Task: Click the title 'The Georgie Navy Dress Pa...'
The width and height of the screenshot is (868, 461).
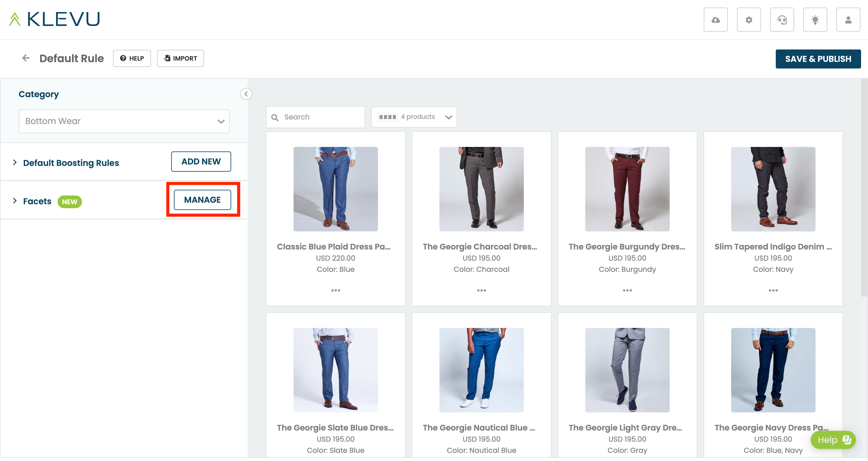Action: point(772,428)
